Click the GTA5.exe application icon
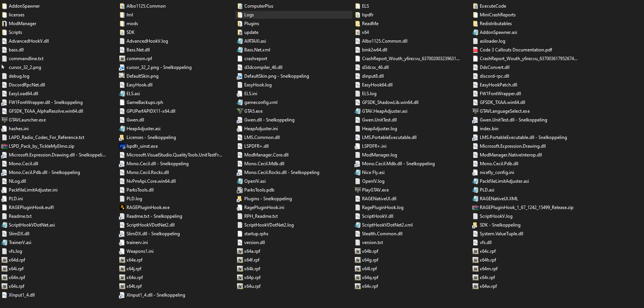The height and width of the screenshot is (308, 644). pyautogui.click(x=240, y=111)
